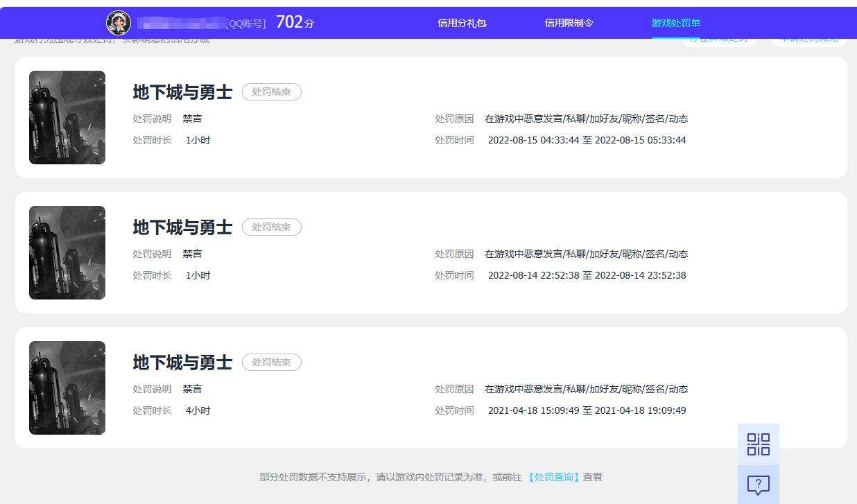This screenshot has height=504, width=857.
Task: Click punishment reason text in 2022-08-14 card
Action: [587, 254]
